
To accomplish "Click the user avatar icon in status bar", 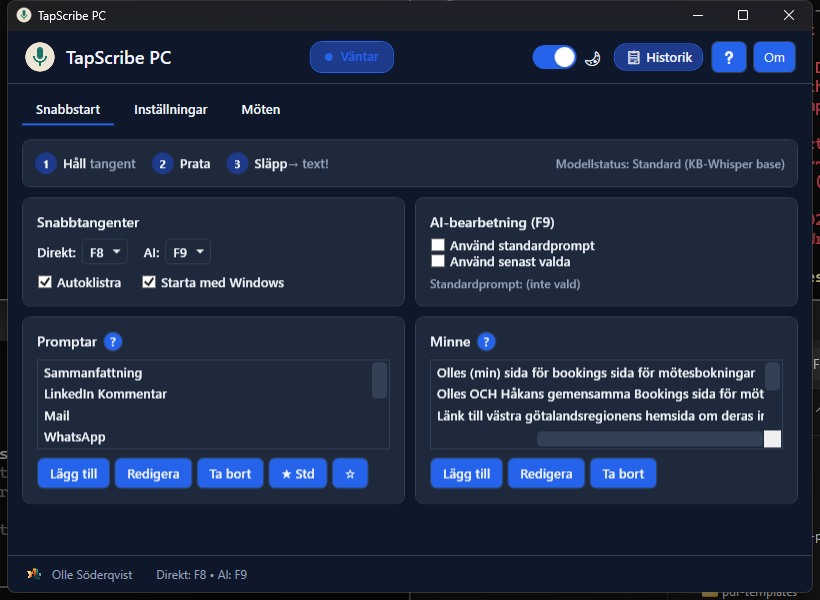I will [x=34, y=574].
